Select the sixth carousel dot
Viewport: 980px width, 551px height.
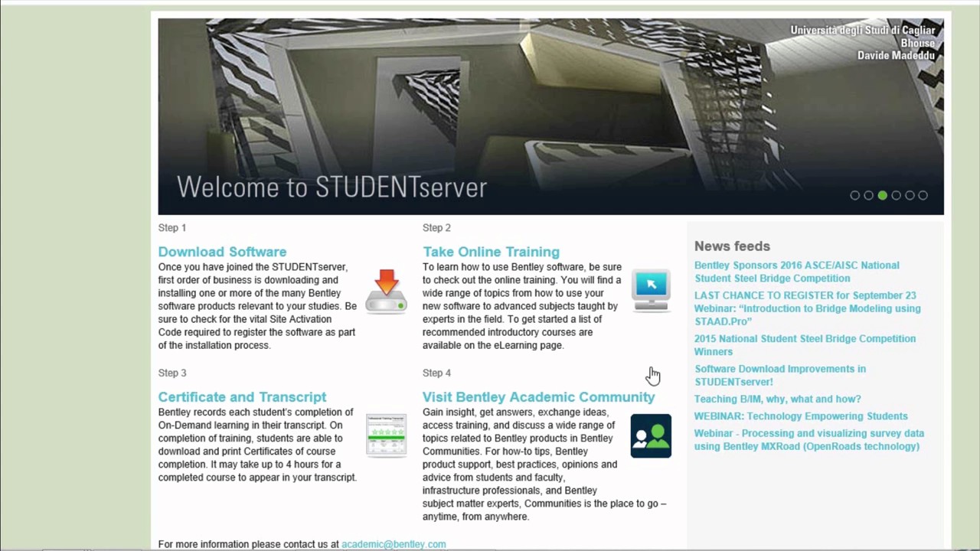click(923, 195)
